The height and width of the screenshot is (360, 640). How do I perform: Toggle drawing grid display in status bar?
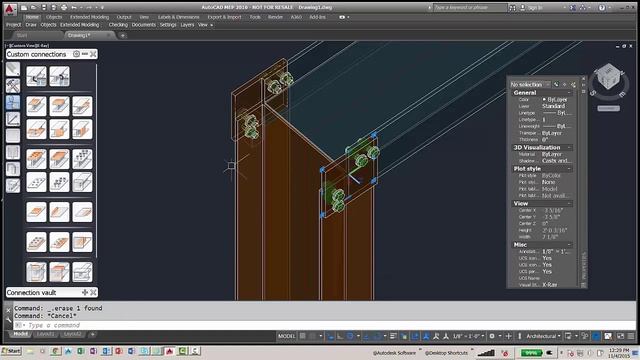pos(302,336)
